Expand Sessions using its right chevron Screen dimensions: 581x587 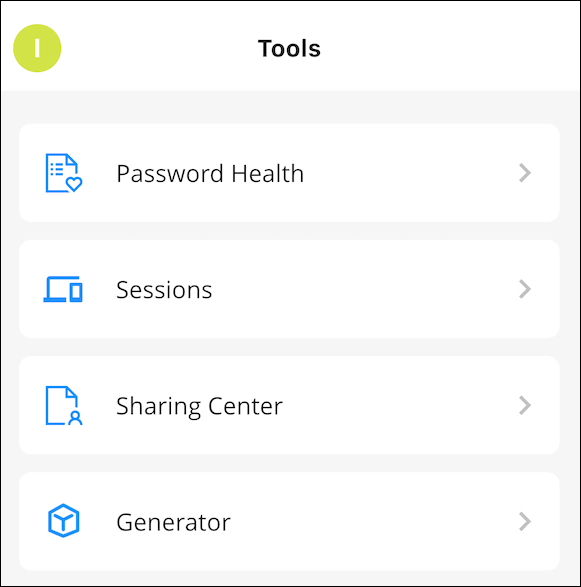point(525,289)
